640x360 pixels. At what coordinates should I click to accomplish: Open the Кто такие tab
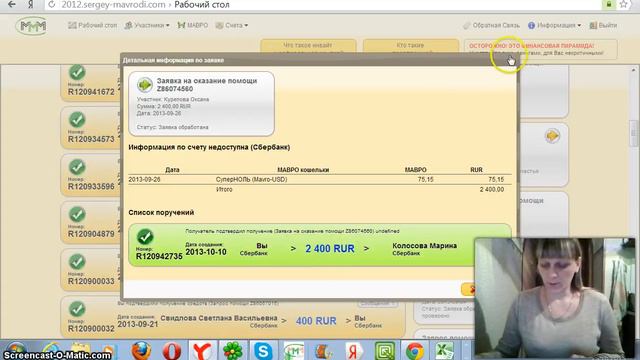point(411,46)
